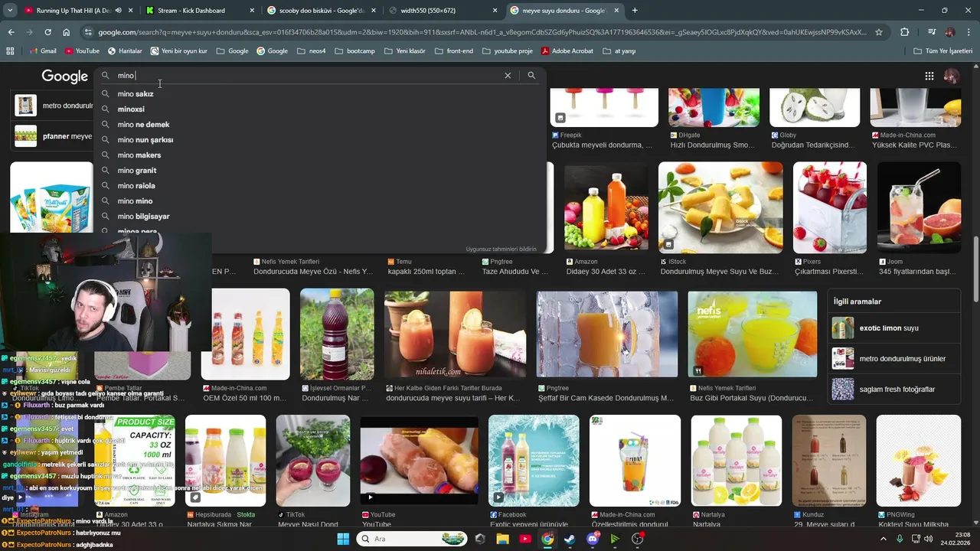
Task: Open the iStock orange popsicles image
Action: coord(720,207)
